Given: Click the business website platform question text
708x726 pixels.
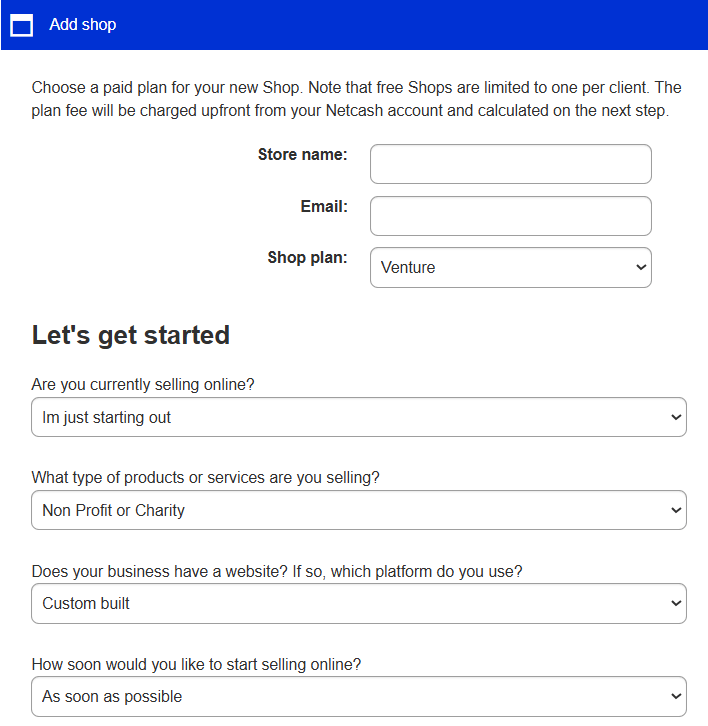Looking at the screenshot, I should point(277,572).
